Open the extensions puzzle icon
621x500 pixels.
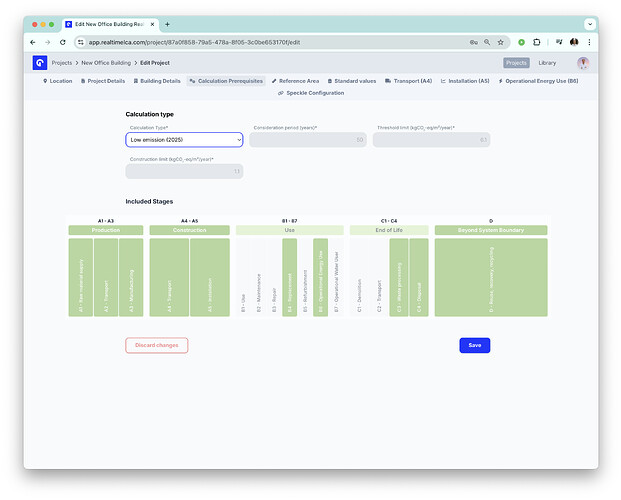coord(537,42)
